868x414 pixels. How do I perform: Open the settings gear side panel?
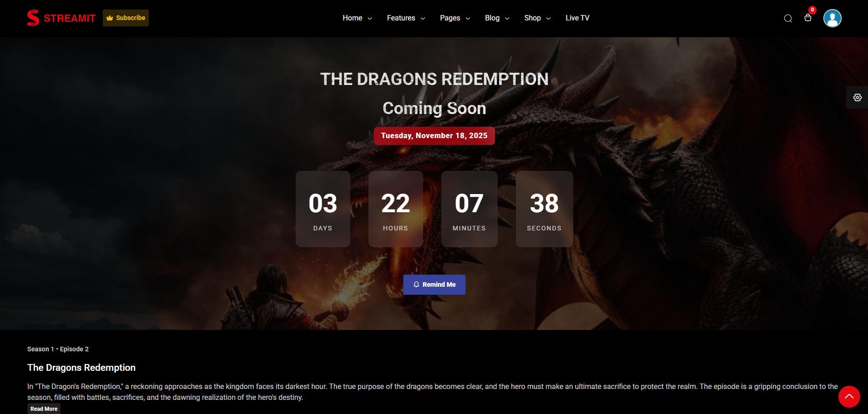click(x=858, y=97)
